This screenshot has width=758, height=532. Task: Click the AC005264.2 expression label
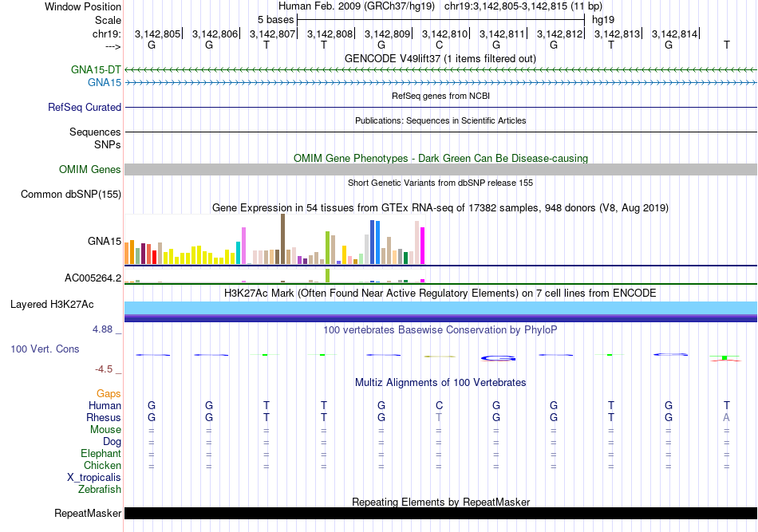(x=93, y=278)
